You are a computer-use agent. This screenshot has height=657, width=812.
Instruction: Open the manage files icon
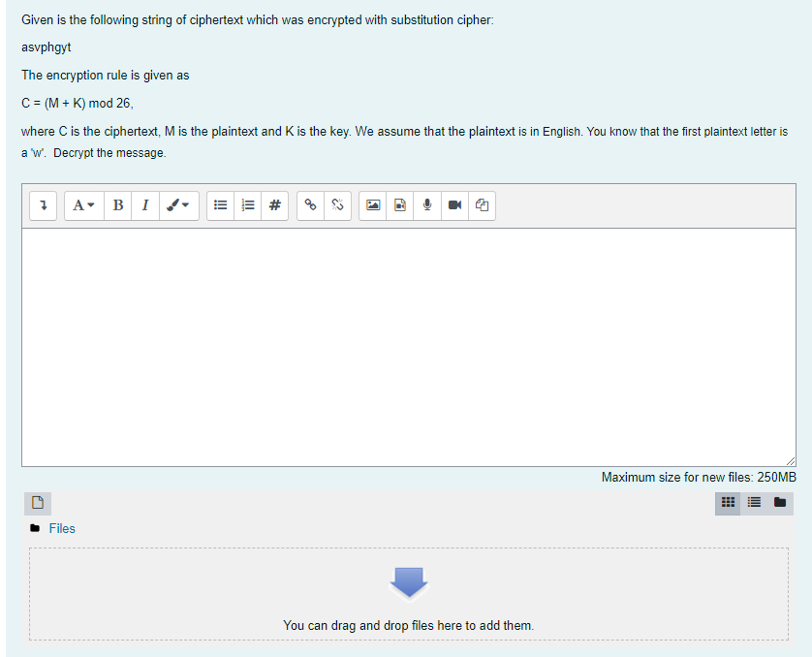482,205
